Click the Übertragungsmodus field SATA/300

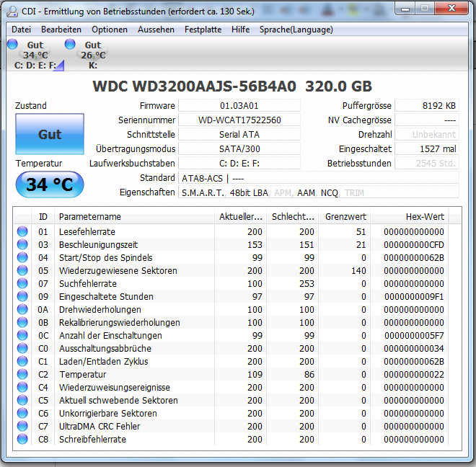(239, 148)
